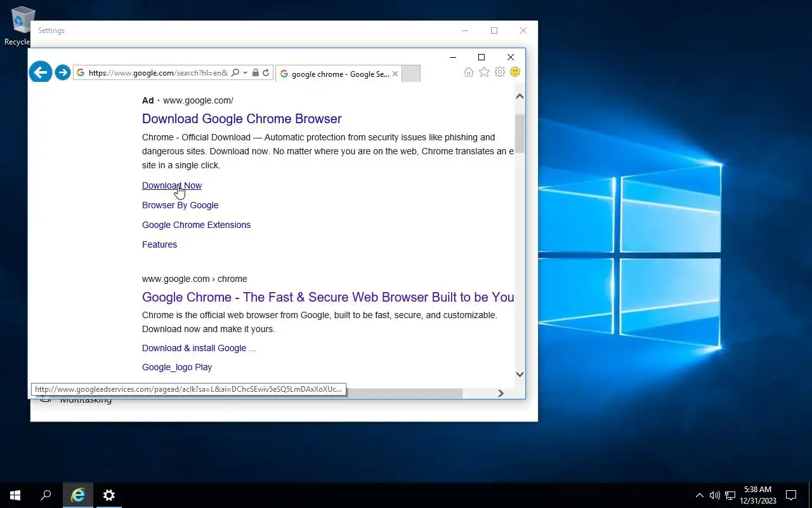Select the 'google chrome - Google Search' tab

point(340,74)
